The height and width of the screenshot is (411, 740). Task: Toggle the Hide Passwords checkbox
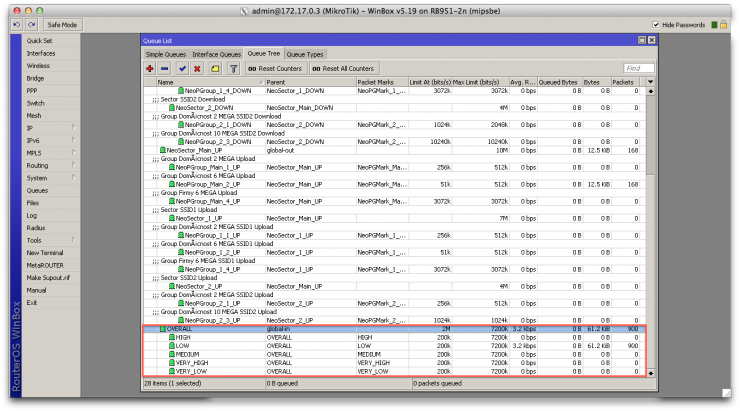pyautogui.click(x=656, y=25)
